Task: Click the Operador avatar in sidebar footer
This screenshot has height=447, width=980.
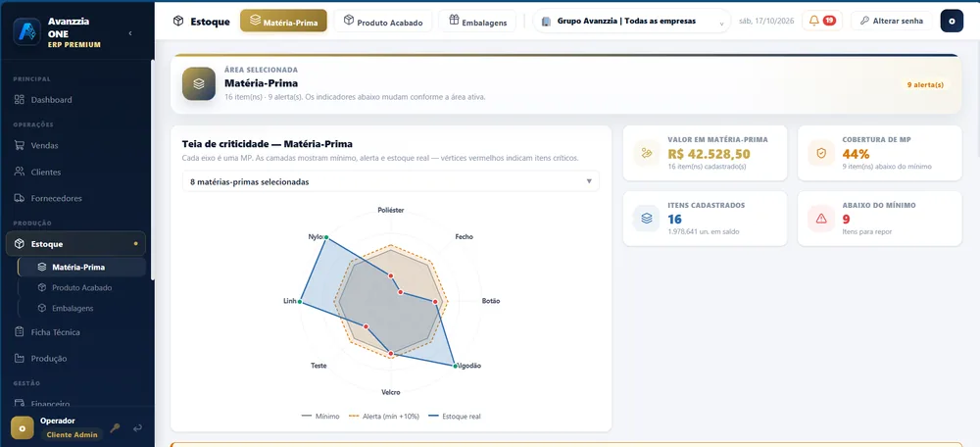Action: (x=22, y=428)
